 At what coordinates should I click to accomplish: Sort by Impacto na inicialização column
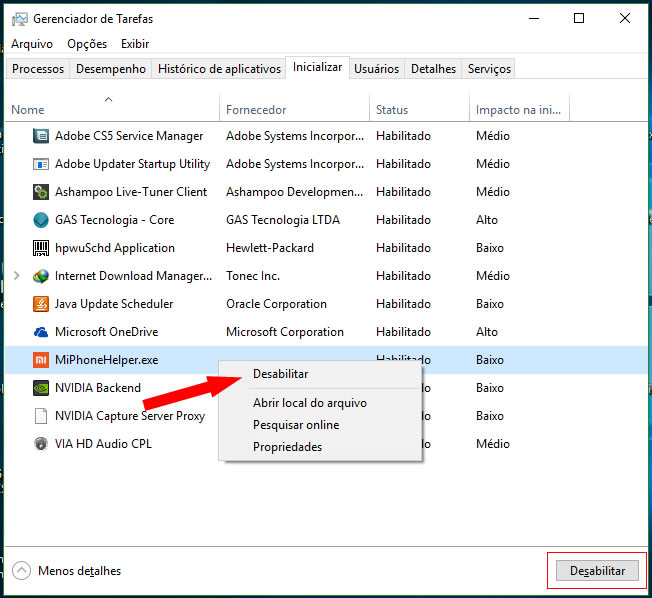point(518,110)
